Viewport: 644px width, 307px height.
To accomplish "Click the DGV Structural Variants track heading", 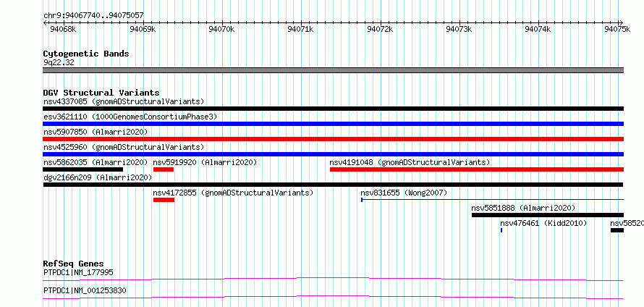I will coord(101,93).
